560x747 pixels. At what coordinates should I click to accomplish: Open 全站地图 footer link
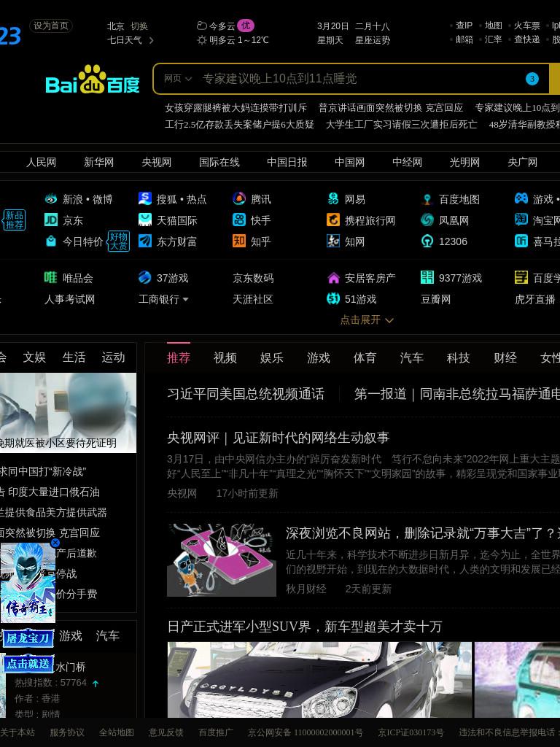pos(116,732)
